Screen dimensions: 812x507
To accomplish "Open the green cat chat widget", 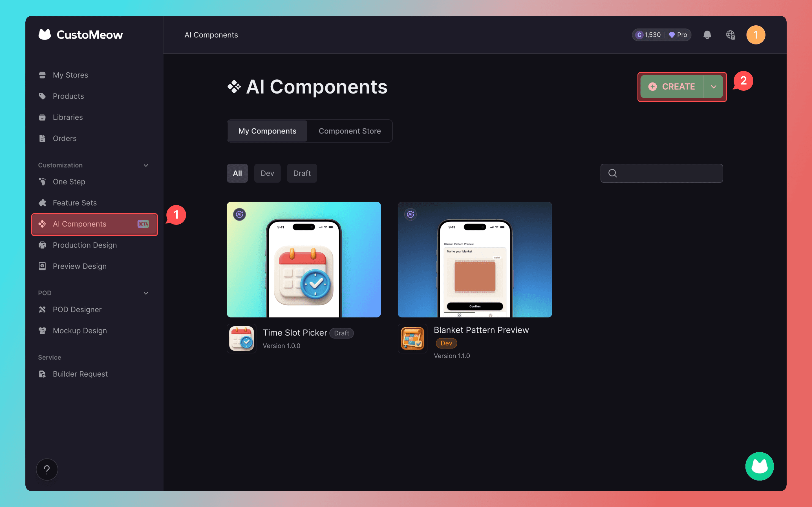I will [759, 466].
